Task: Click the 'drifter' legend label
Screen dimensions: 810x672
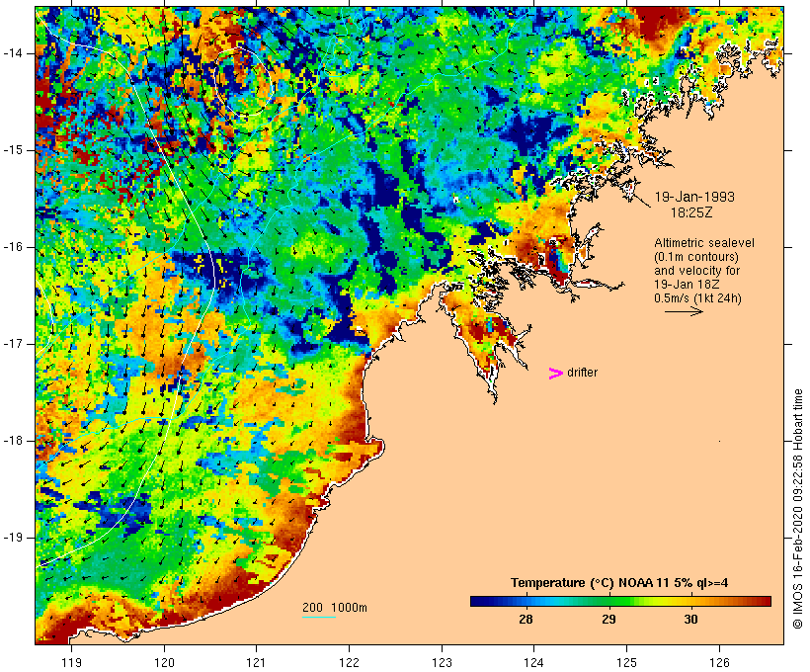Action: [582, 373]
